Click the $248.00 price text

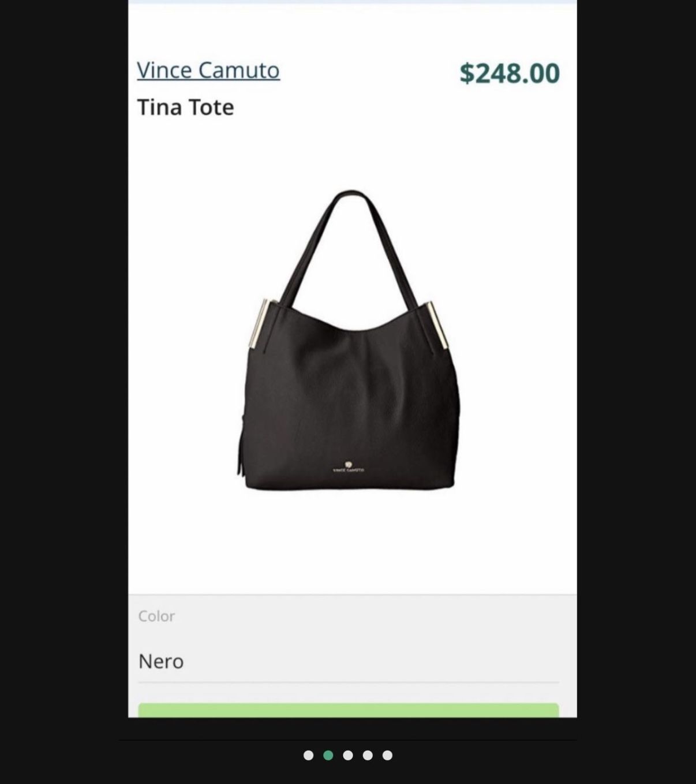510,73
